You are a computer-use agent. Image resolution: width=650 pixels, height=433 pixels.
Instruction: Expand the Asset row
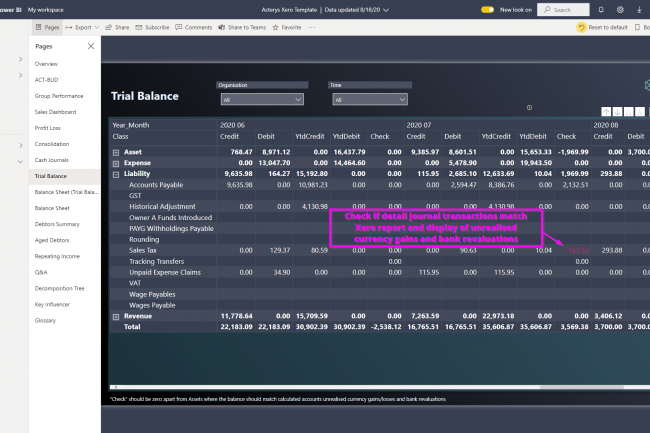pyautogui.click(x=116, y=152)
